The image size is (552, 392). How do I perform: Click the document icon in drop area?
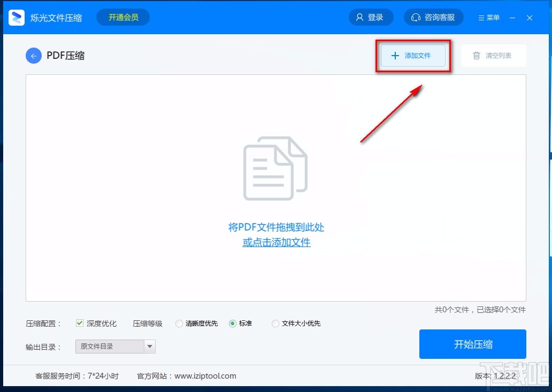point(275,168)
